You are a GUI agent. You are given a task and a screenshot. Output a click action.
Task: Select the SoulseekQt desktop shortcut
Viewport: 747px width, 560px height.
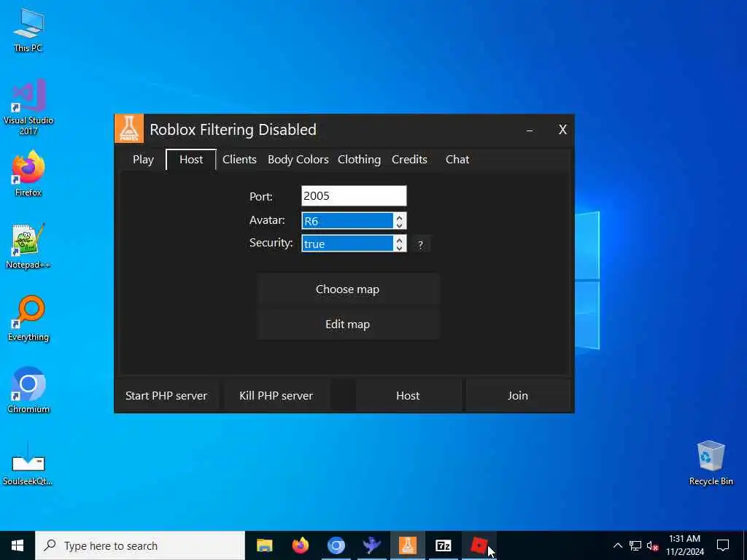28,463
